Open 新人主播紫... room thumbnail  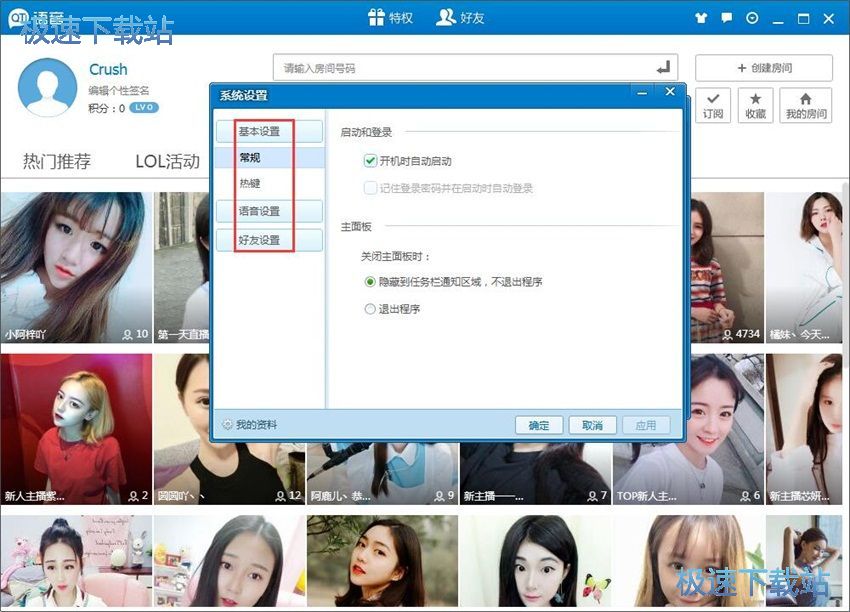coord(76,429)
